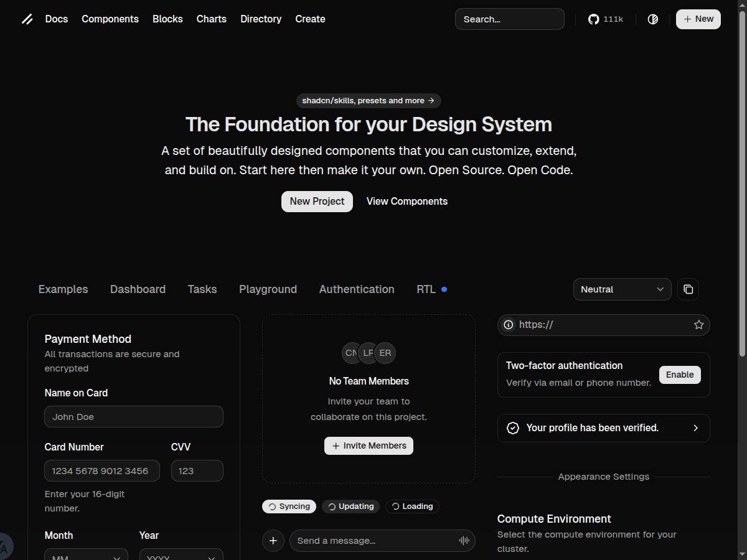Click the shadcn logo icon
747x560 pixels.
pos(27,19)
